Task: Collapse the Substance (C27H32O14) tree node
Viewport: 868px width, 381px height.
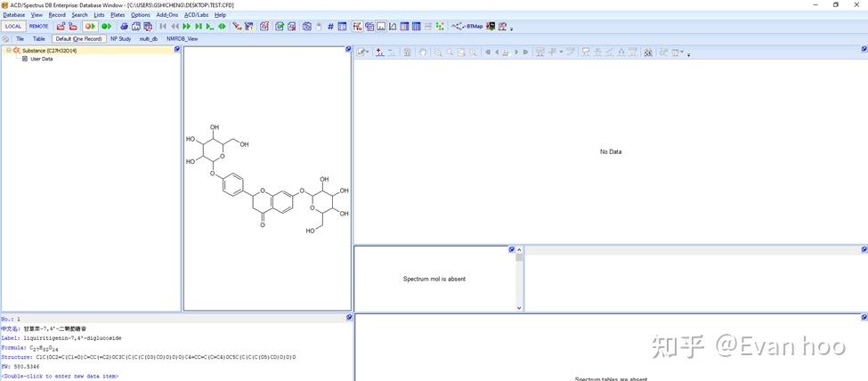Action: [8, 51]
